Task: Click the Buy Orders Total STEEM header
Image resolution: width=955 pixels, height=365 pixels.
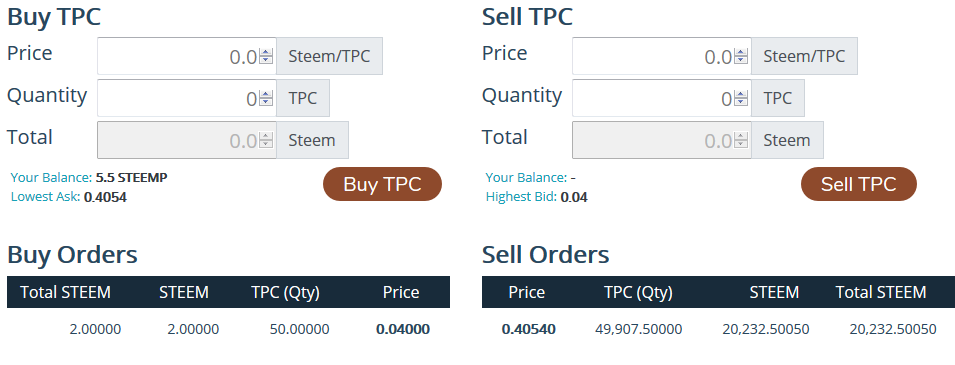Action: click(x=66, y=292)
